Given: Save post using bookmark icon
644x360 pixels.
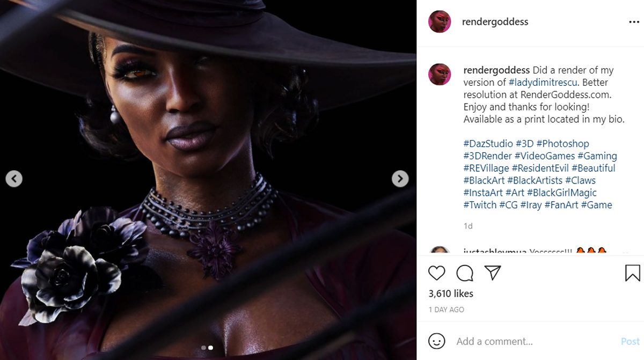Looking at the screenshot, I should 633,273.
